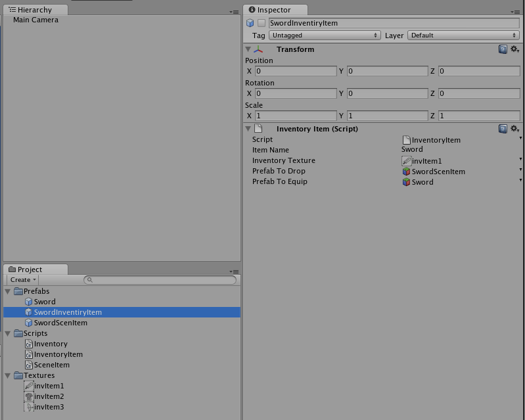Click the SwordScenItem prefab icon in Project
Image resolution: width=525 pixels, height=420 pixels.
pyautogui.click(x=28, y=323)
